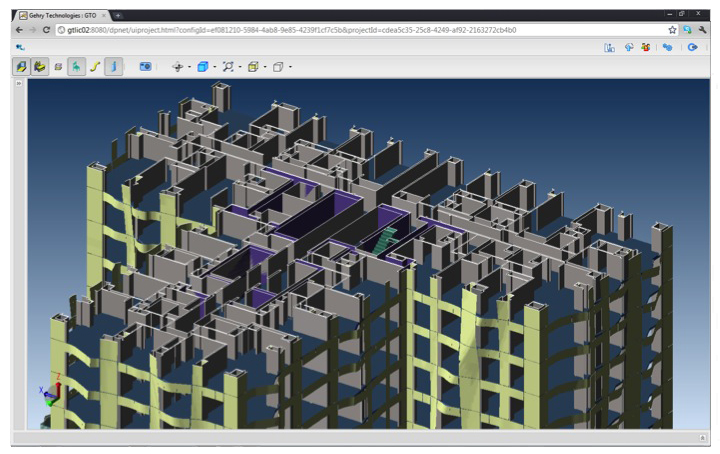
Task: Toggle the first yellow-blue building layer button
Action: 21,67
